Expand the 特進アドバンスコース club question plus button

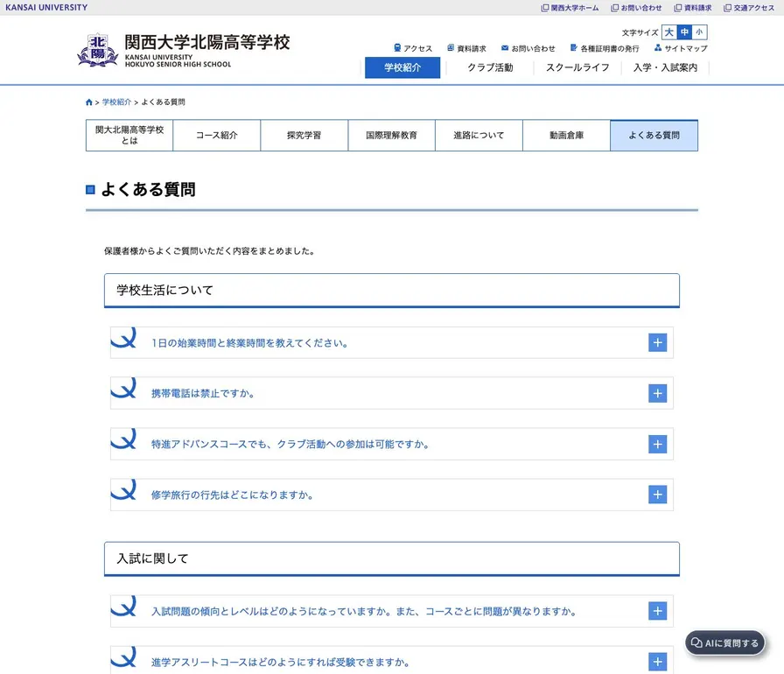pyautogui.click(x=657, y=444)
